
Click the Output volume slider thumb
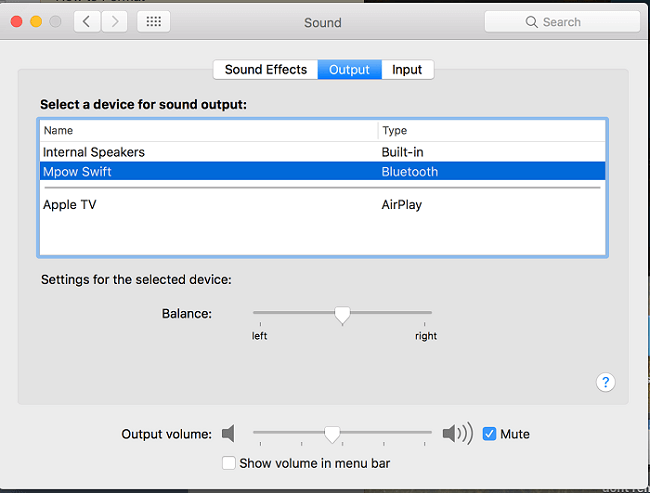click(x=332, y=435)
